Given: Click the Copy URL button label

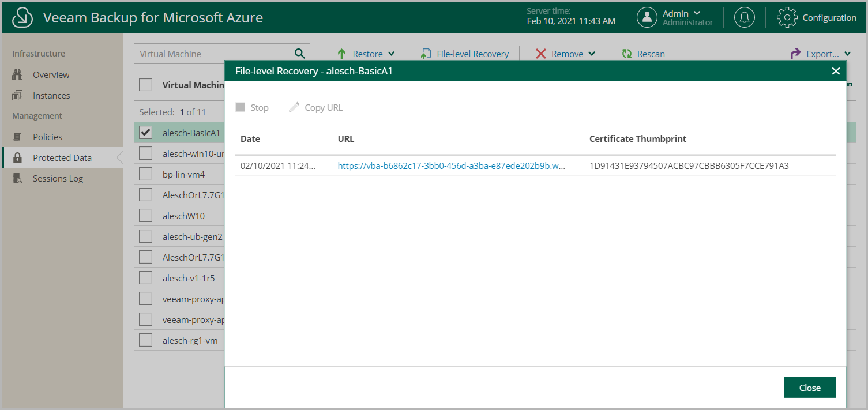Looking at the screenshot, I should [x=324, y=107].
